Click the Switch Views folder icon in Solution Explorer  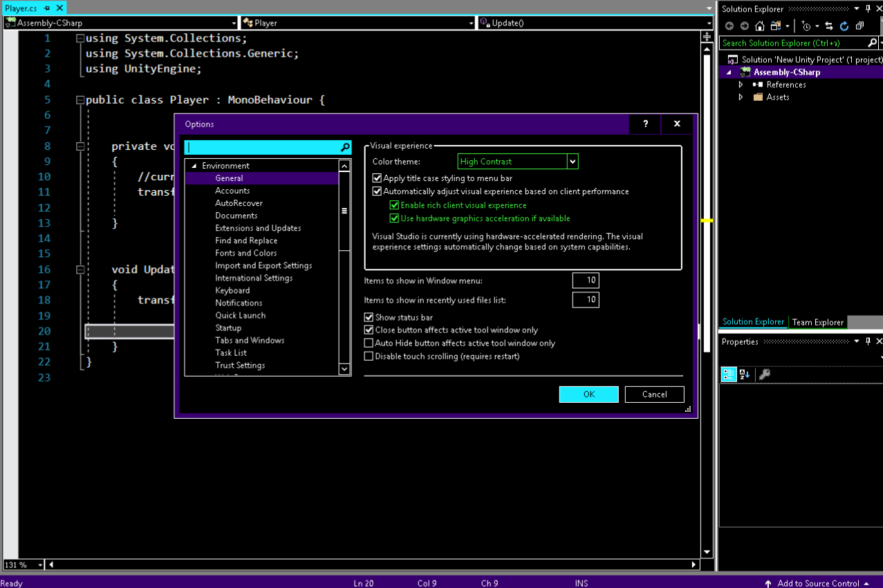click(776, 26)
